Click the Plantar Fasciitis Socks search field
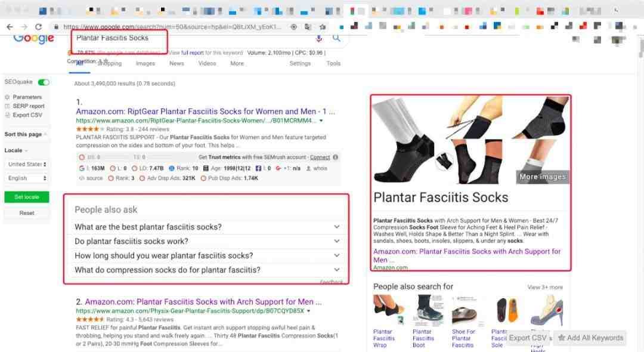This screenshot has height=352, width=644. [x=193, y=38]
